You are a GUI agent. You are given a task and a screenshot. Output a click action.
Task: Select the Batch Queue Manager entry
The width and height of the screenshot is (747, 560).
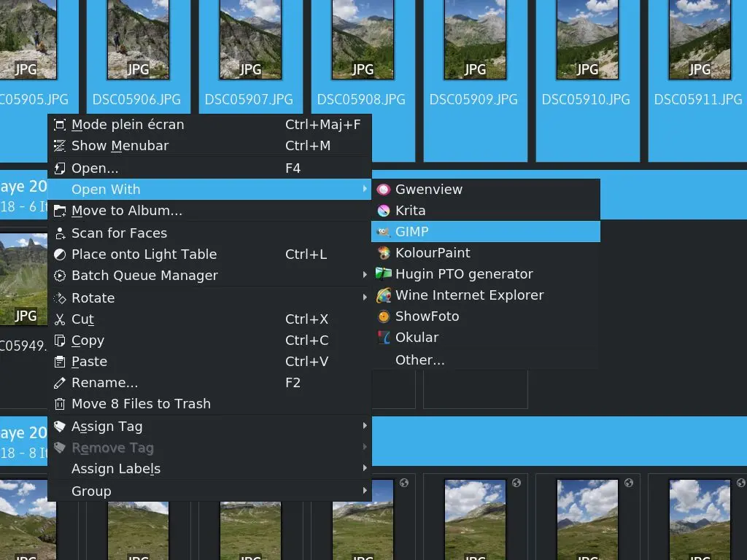[144, 275]
